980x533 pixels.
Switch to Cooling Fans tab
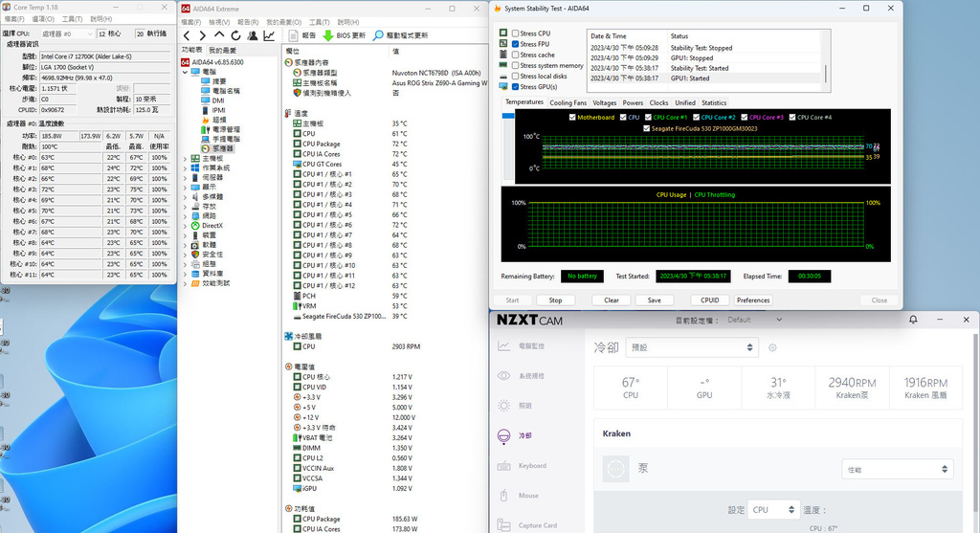click(568, 102)
